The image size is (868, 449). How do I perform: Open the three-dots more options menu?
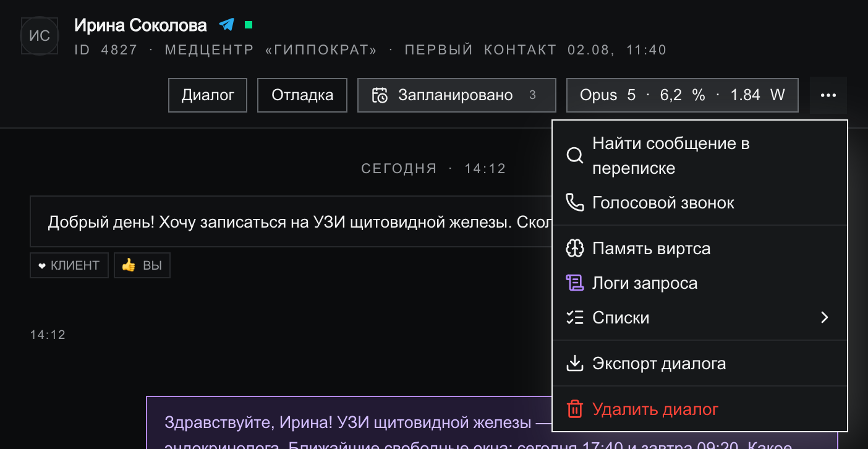click(x=828, y=95)
